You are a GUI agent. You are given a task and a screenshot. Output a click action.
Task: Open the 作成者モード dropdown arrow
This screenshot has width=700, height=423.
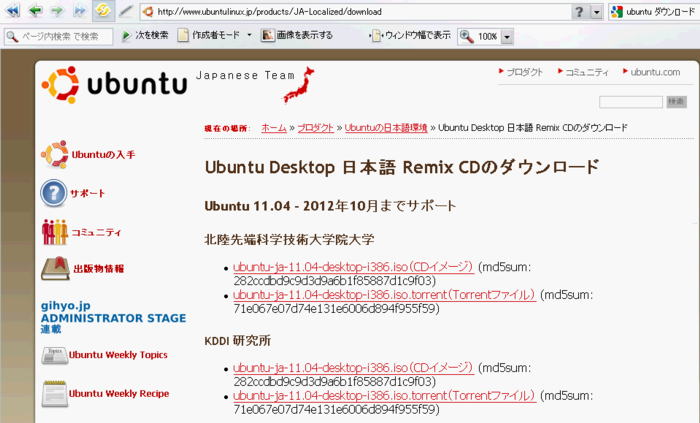[x=249, y=35]
